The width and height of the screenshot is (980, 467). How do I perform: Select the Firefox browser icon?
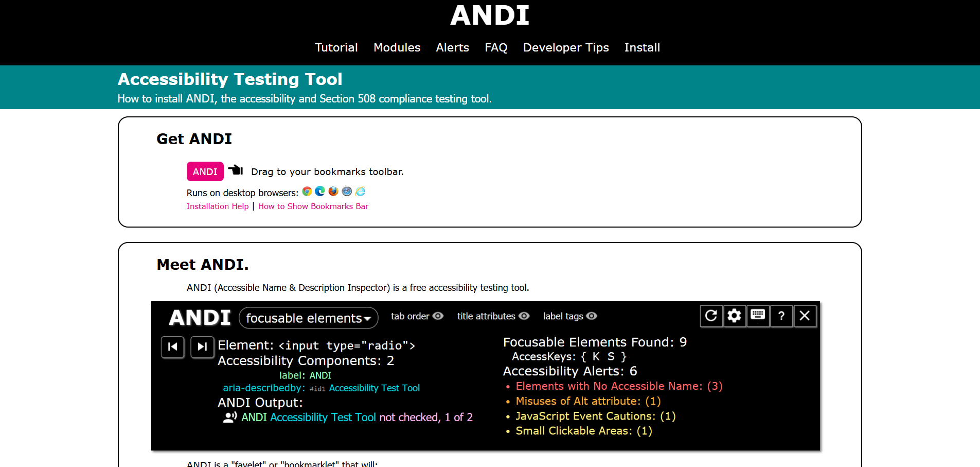[x=333, y=191]
